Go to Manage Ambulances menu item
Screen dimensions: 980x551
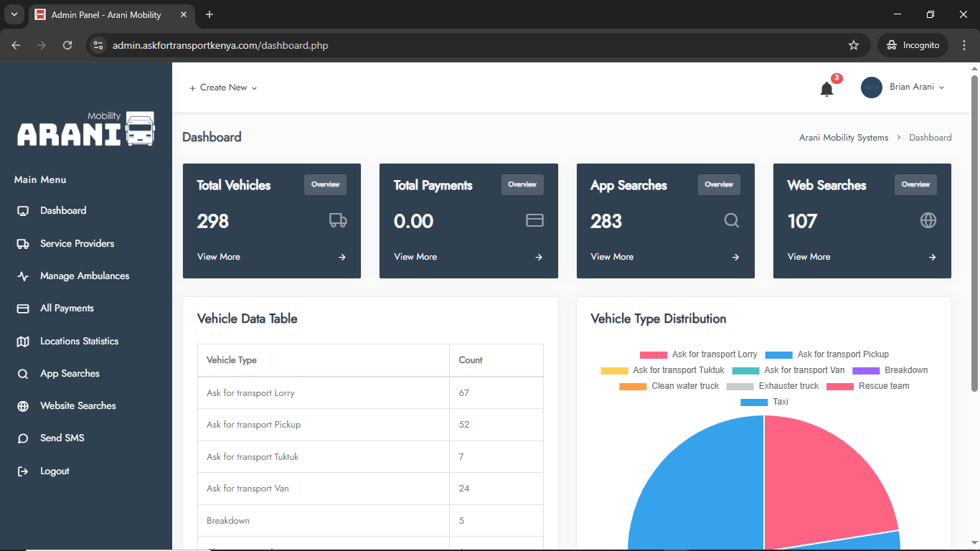pyautogui.click(x=84, y=275)
